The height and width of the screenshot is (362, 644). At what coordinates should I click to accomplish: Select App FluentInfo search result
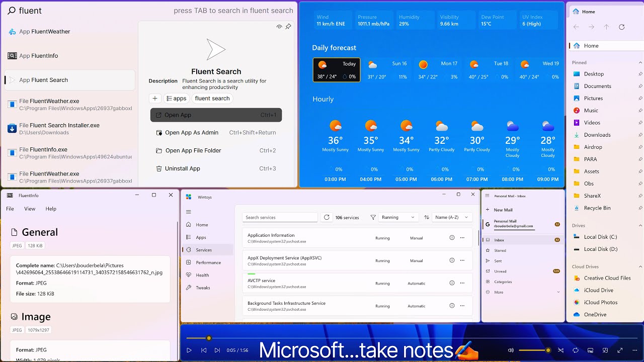69,56
